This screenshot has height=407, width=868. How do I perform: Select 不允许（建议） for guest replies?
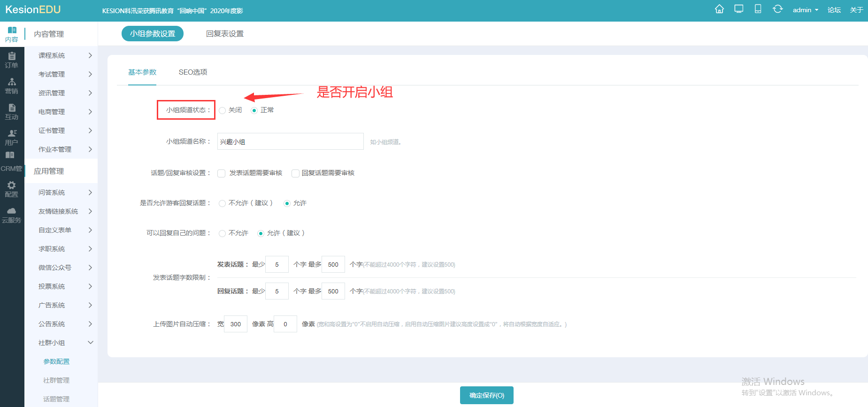[x=223, y=203]
